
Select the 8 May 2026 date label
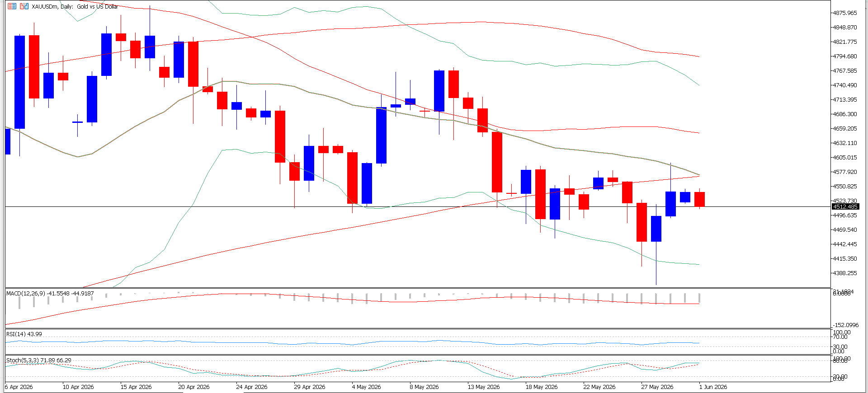click(x=424, y=387)
